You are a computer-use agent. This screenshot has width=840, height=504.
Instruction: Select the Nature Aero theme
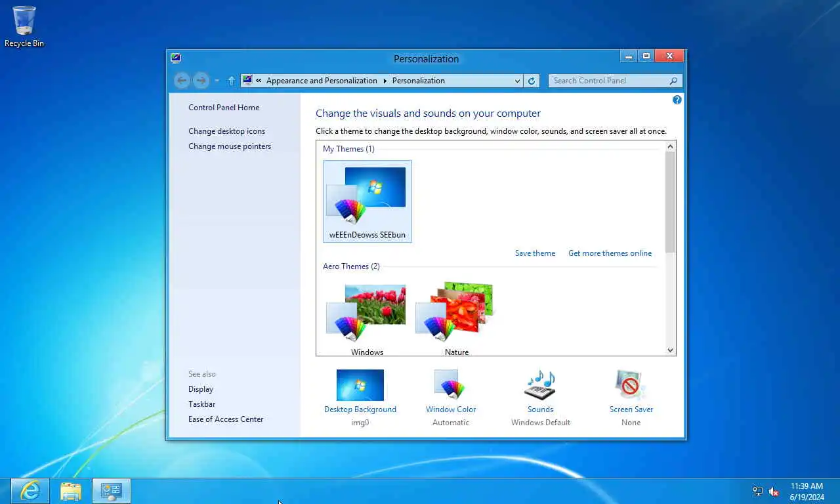457,320
